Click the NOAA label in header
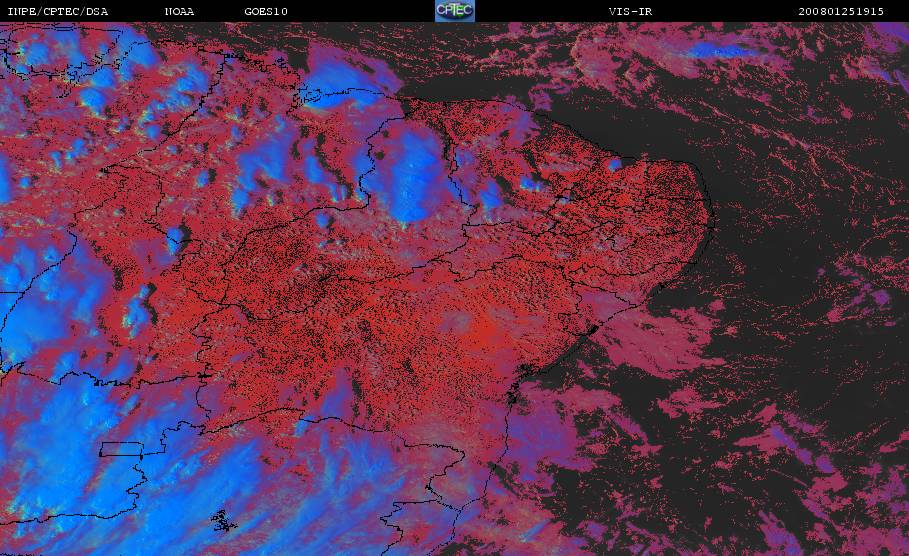 point(180,11)
